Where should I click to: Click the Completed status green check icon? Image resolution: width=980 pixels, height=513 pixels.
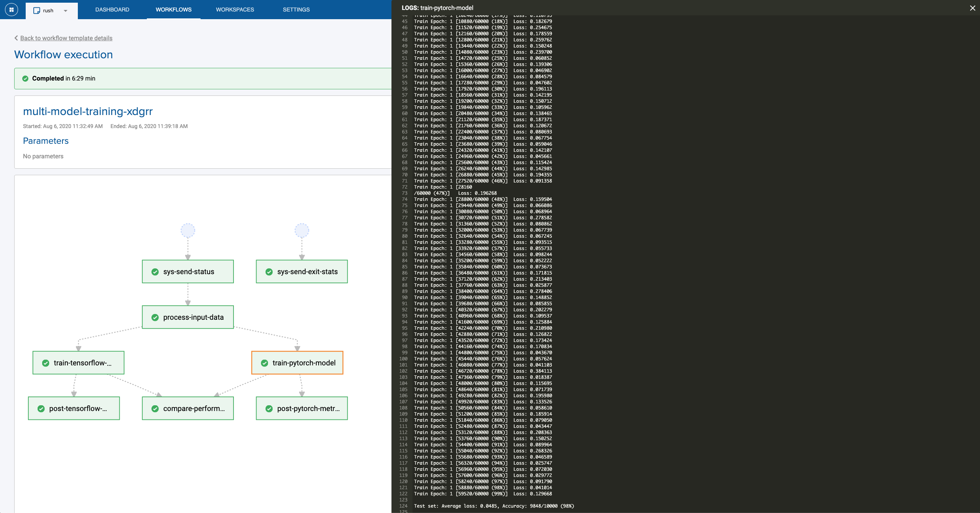coord(25,79)
